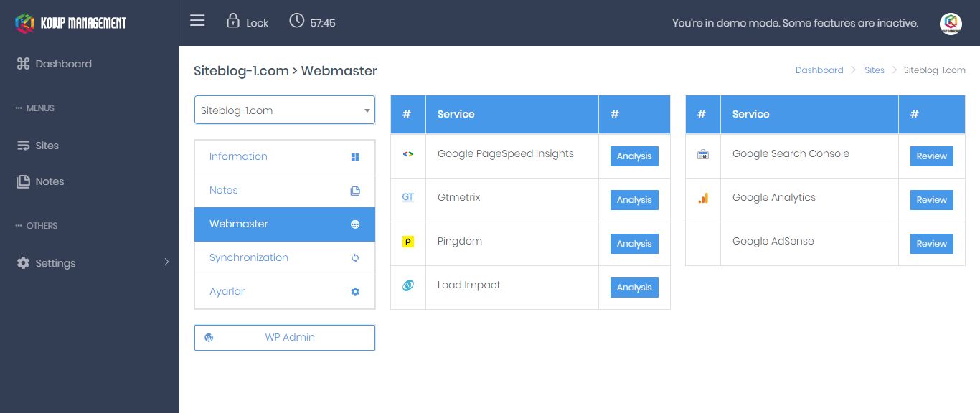The height and width of the screenshot is (413, 980).
Task: Click the Load Impact service name
Action: (469, 285)
